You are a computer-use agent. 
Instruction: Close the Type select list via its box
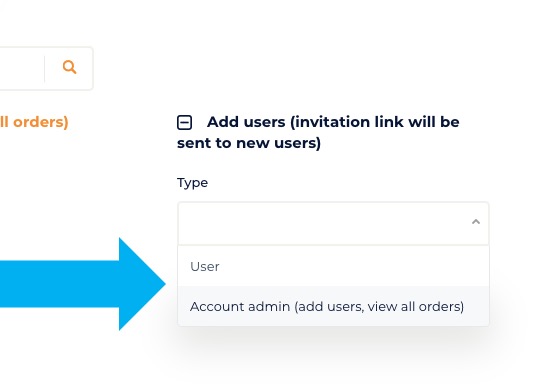pyautogui.click(x=333, y=223)
